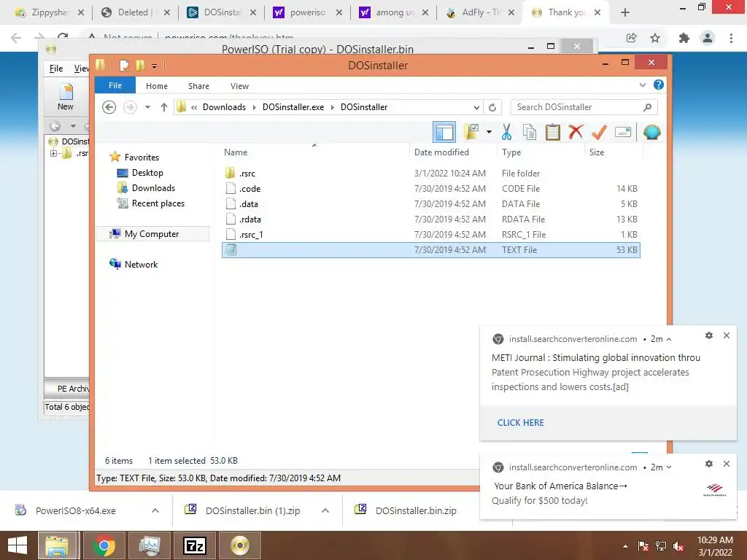Click the Classic Shell settings icon
The width and height of the screenshot is (747, 560).
(x=651, y=132)
